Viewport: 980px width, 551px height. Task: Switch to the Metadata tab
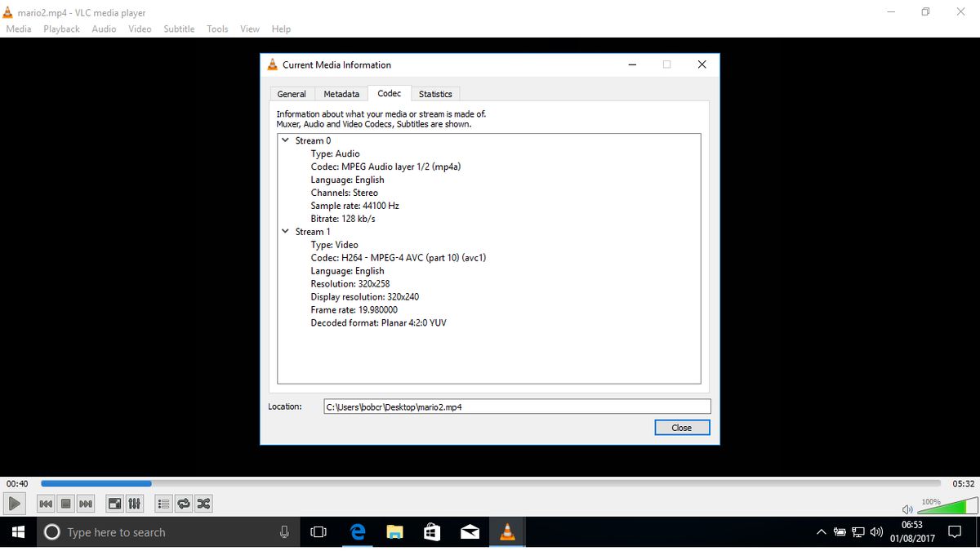point(341,93)
